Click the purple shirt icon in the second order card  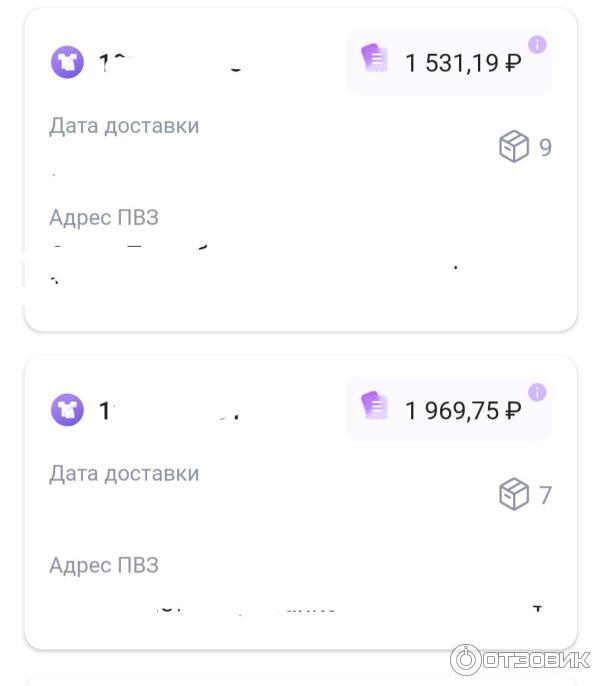68,409
